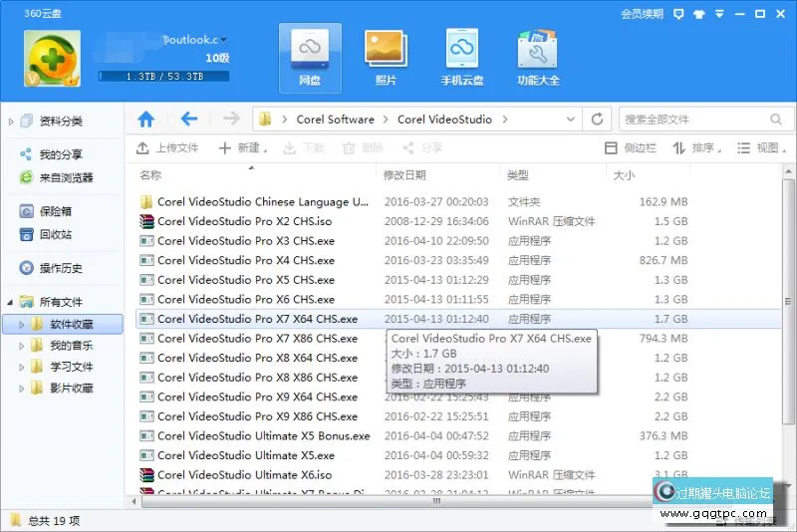Image resolution: width=797 pixels, height=532 pixels.
Task: Switch to the 照片 photos tab
Action: [x=386, y=58]
